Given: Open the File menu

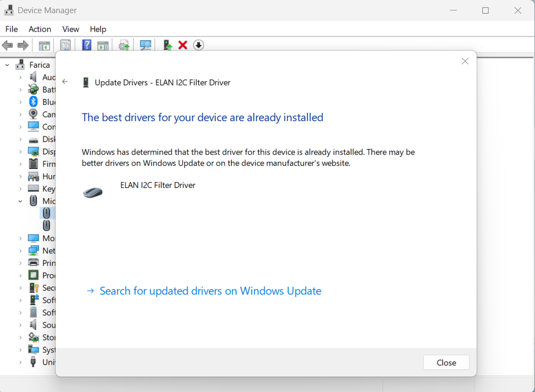Looking at the screenshot, I should (x=12, y=29).
